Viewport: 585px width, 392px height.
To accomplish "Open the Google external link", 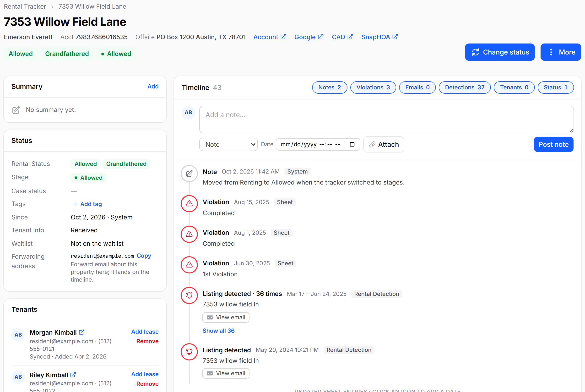I will pyautogui.click(x=309, y=37).
